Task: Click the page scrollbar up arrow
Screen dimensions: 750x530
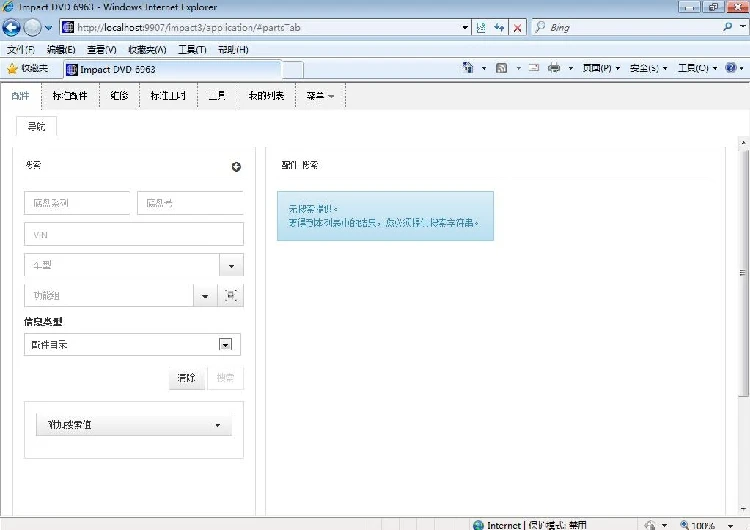Action: point(743,143)
